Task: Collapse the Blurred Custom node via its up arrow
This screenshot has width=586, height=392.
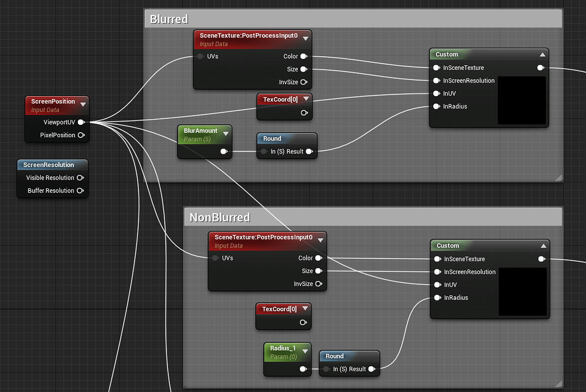Action: tap(542, 54)
